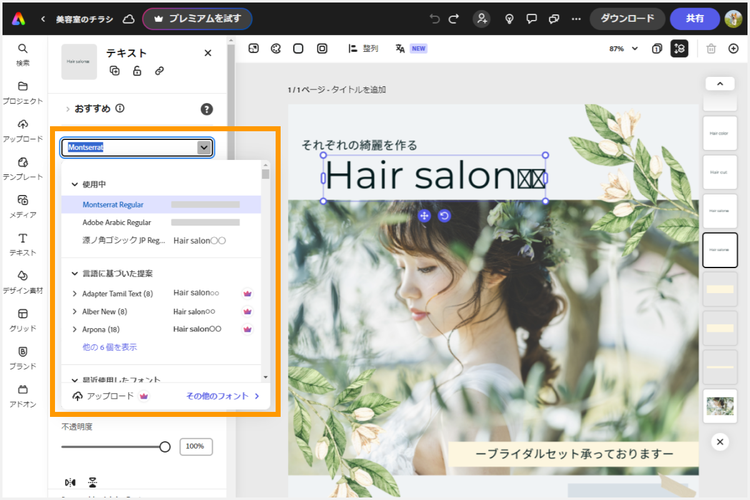This screenshot has width=750, height=500.
Task: Open the Adobe Express home logo
Action: pos(18,19)
